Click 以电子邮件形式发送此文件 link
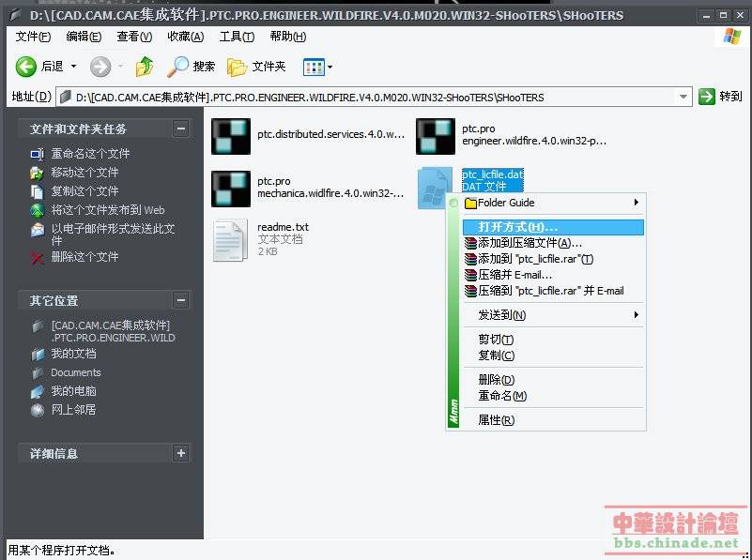The width and height of the screenshot is (752, 560). pyautogui.click(x=114, y=235)
